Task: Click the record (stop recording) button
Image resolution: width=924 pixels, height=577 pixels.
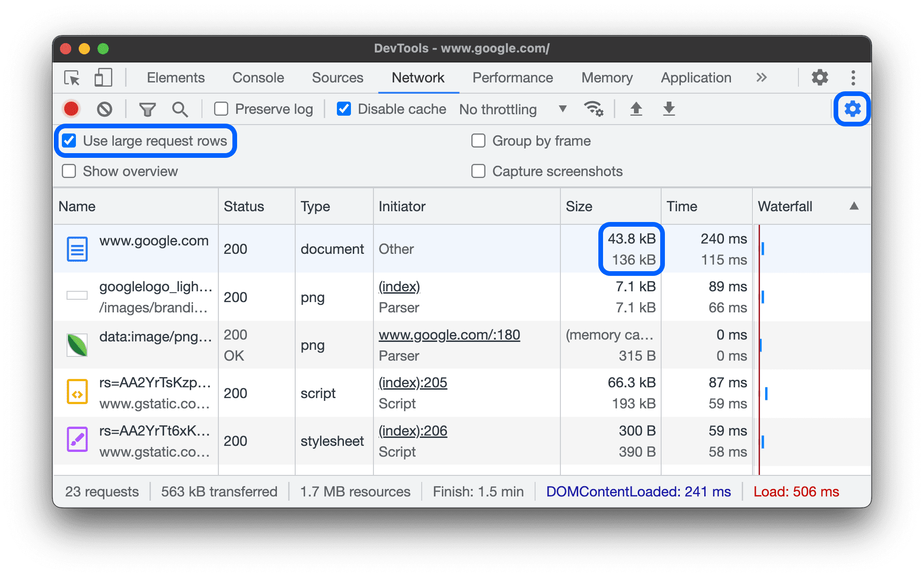Action: point(73,108)
